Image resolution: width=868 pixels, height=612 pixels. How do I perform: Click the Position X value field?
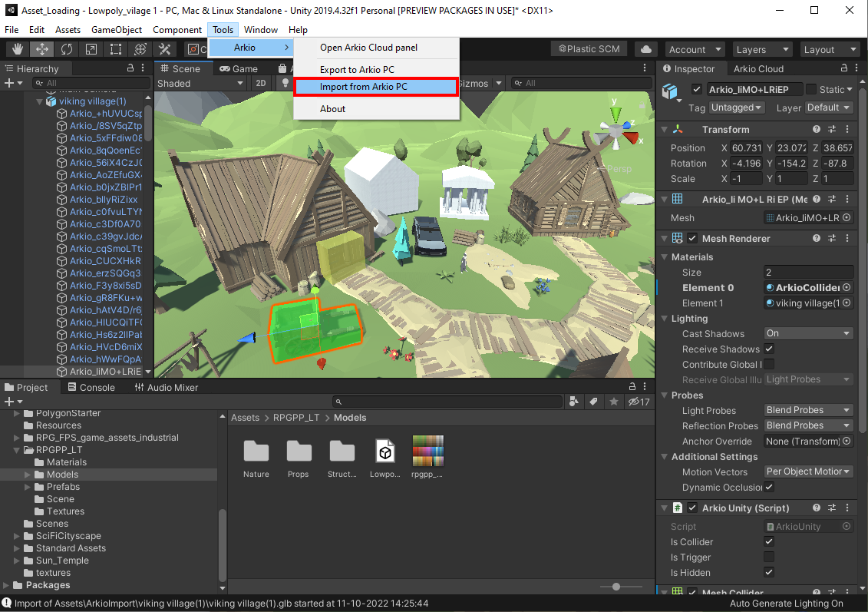[x=746, y=148]
